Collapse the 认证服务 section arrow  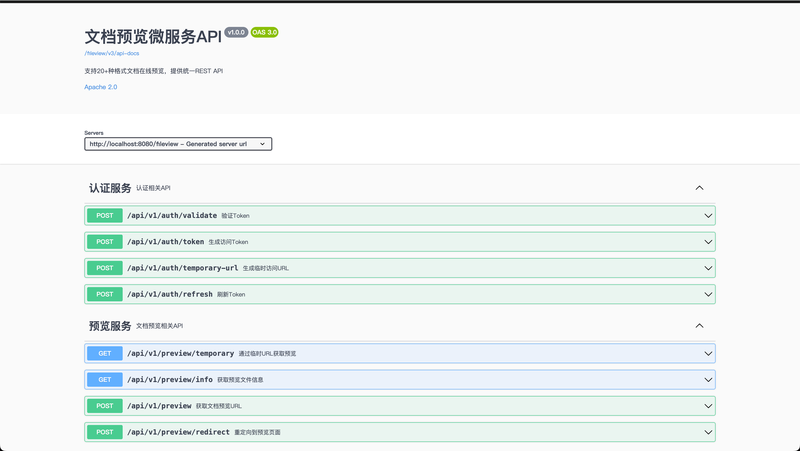tap(699, 188)
